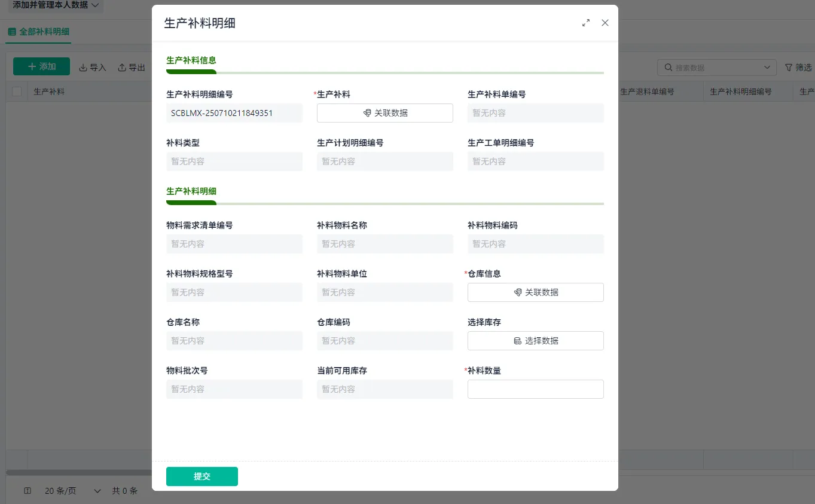This screenshot has height=504, width=815.
Task: Click the 生产补料明细 section heading
Action: point(191,191)
